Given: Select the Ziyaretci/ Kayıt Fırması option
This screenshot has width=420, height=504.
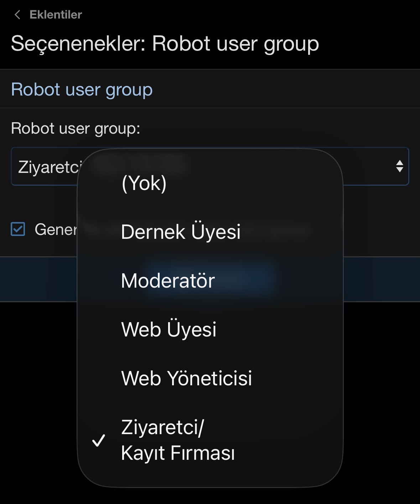Looking at the screenshot, I should point(178,440).
